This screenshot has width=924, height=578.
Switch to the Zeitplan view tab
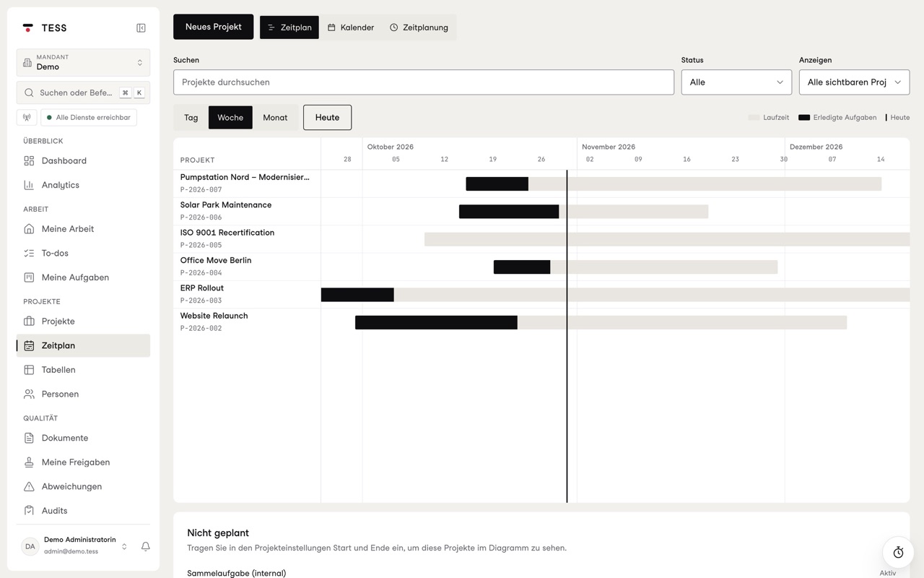pyautogui.click(x=289, y=27)
